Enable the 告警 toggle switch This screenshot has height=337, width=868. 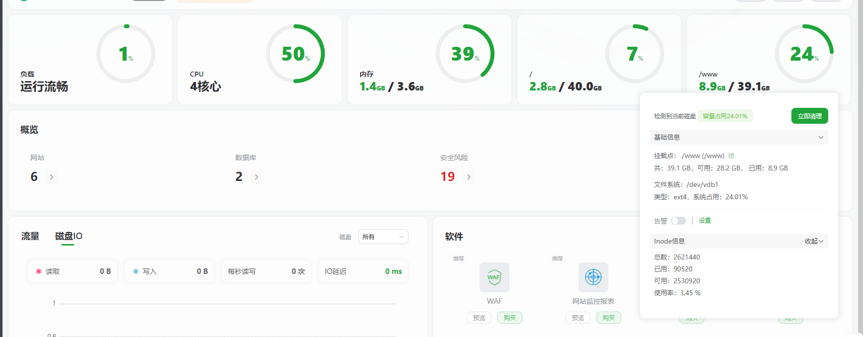[678, 221]
